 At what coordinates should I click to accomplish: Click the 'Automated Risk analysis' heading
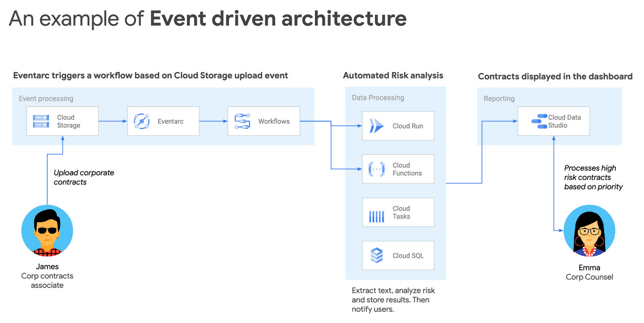(393, 75)
